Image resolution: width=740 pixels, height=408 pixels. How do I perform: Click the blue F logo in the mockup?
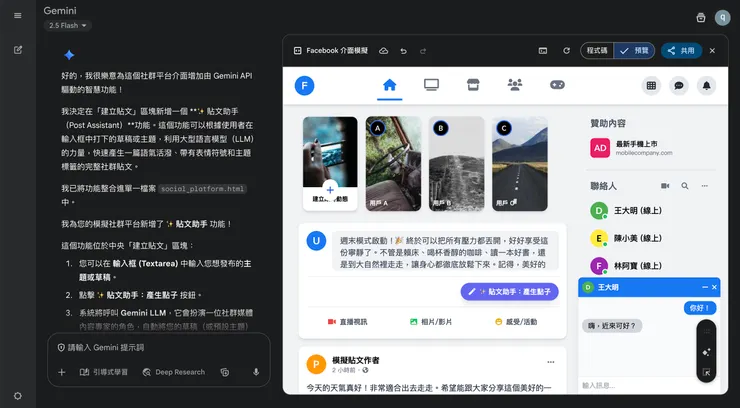(x=304, y=85)
